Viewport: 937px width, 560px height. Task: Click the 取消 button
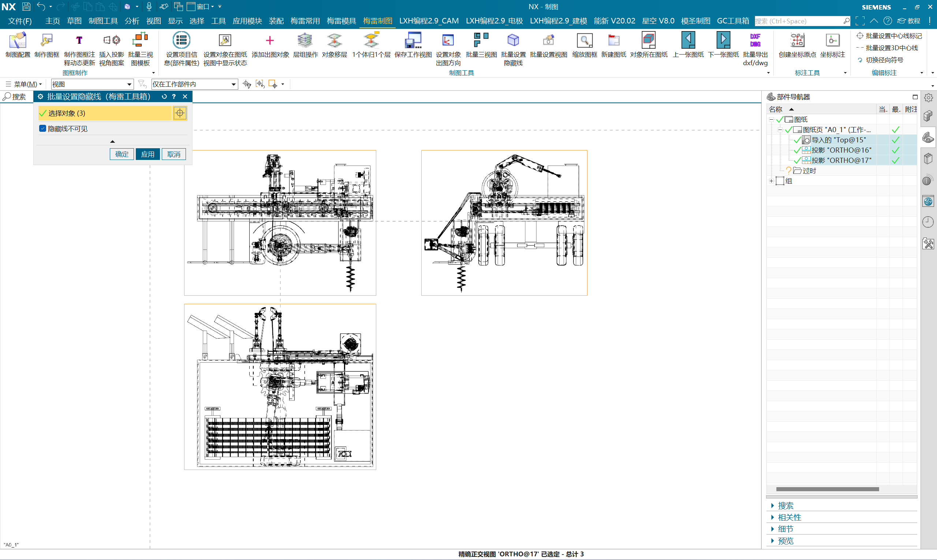point(173,154)
